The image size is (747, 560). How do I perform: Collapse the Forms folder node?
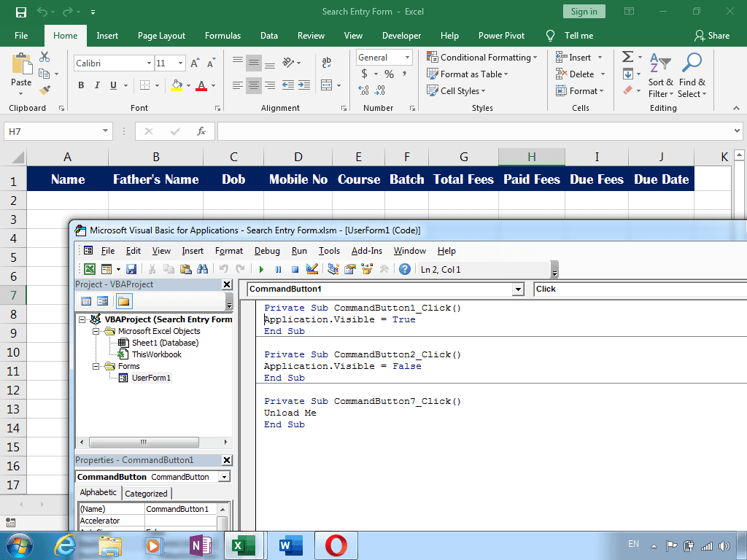click(96, 366)
